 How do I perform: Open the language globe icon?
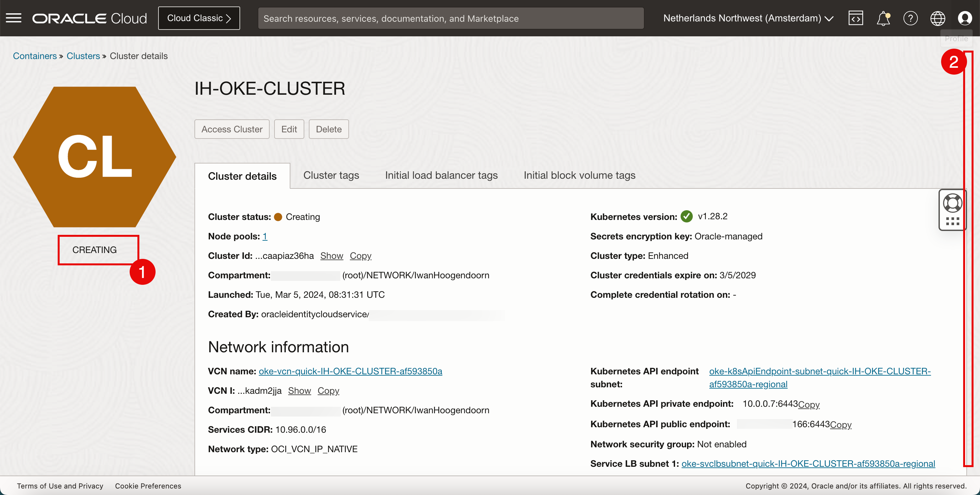(x=938, y=18)
